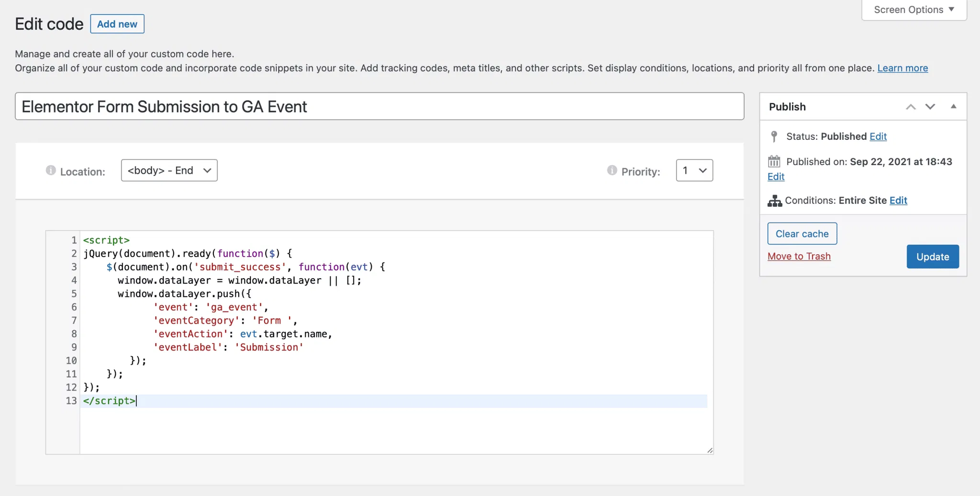Open the Learn more link
Screen dimensions: 980x496
click(902, 68)
